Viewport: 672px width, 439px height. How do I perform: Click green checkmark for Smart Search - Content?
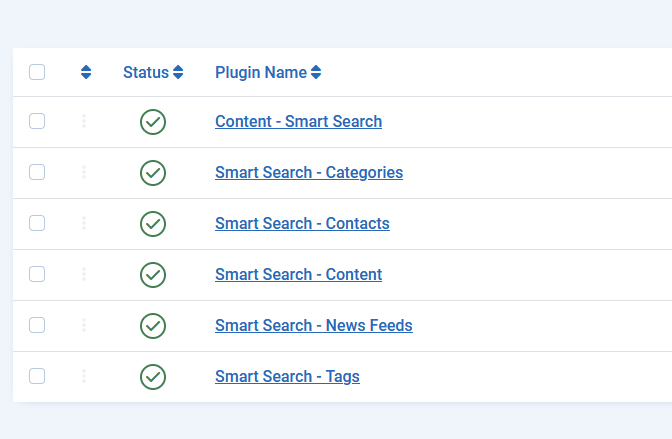pyautogui.click(x=153, y=274)
